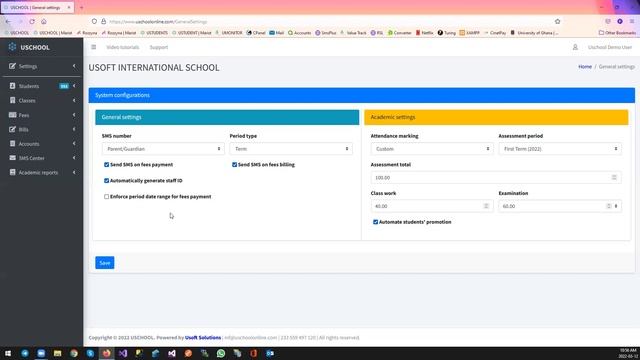Open a new browser tab
Image resolution: width=640 pixels, height=360 pixels.
click(x=81, y=7)
